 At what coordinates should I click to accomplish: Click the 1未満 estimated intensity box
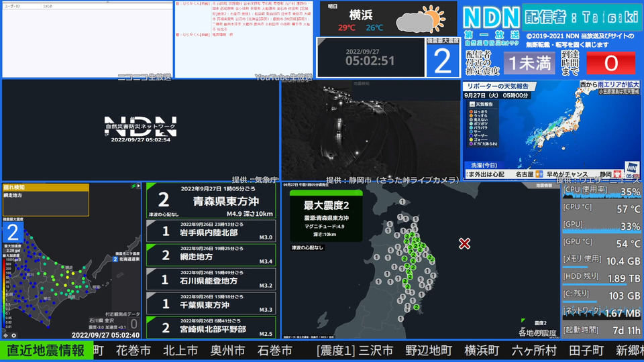click(x=529, y=63)
